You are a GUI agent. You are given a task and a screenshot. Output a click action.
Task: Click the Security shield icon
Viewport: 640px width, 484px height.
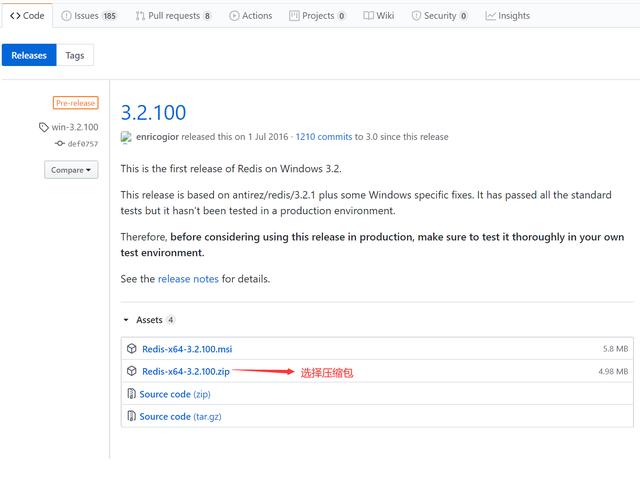[x=416, y=16]
